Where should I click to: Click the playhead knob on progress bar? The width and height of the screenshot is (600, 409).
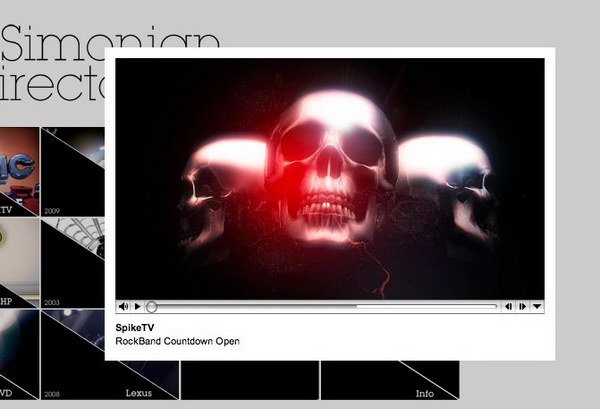pos(152,307)
